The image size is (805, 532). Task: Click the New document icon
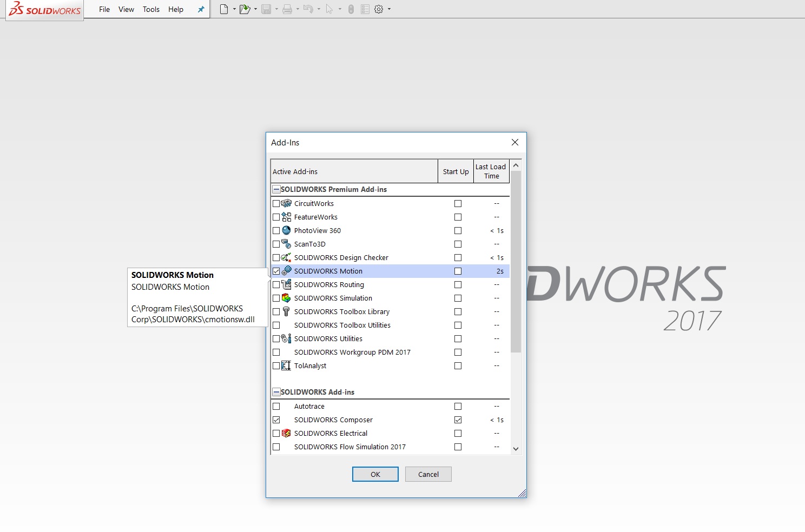point(224,9)
